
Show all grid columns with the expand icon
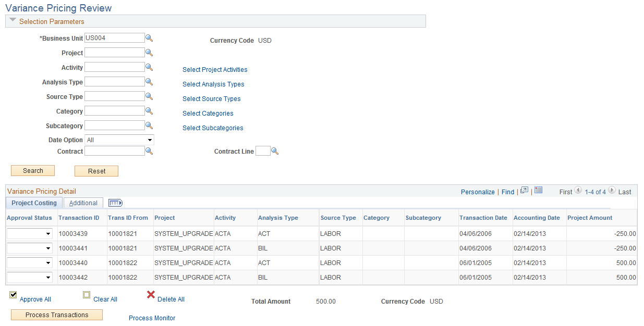[115, 203]
